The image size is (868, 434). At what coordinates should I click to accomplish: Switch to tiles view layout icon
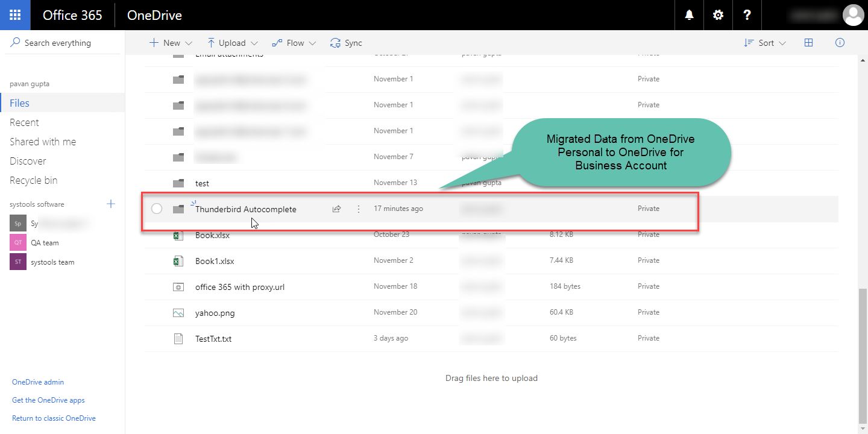tap(809, 43)
